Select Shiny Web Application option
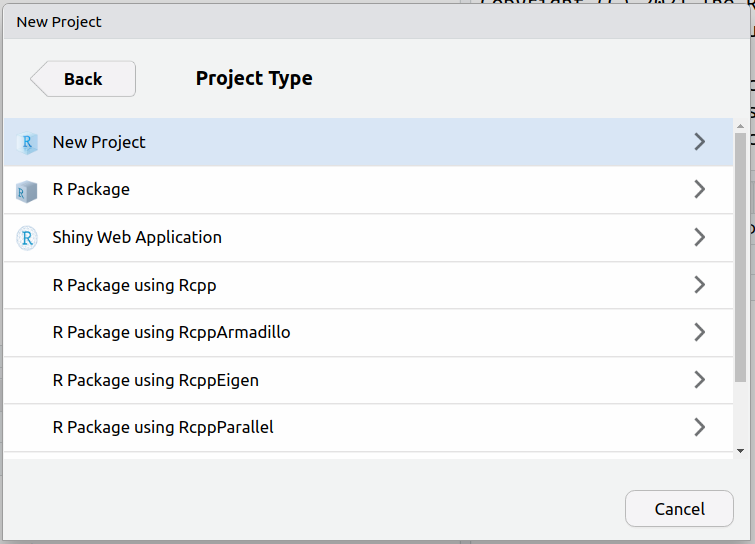The image size is (755, 544). (x=137, y=237)
